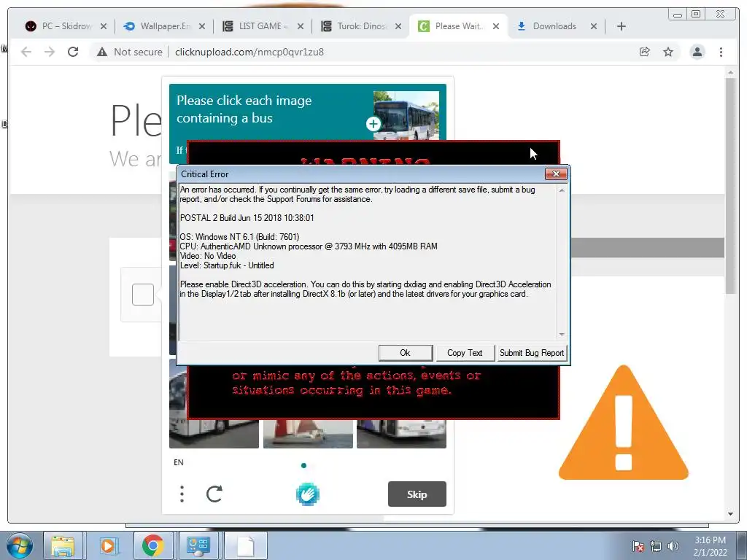Click the Not secure warning icon

pos(102,52)
